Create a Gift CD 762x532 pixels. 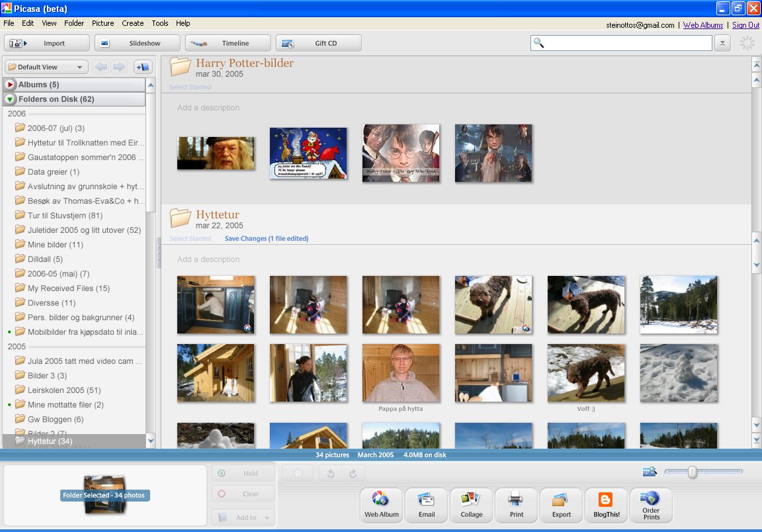pyautogui.click(x=318, y=43)
